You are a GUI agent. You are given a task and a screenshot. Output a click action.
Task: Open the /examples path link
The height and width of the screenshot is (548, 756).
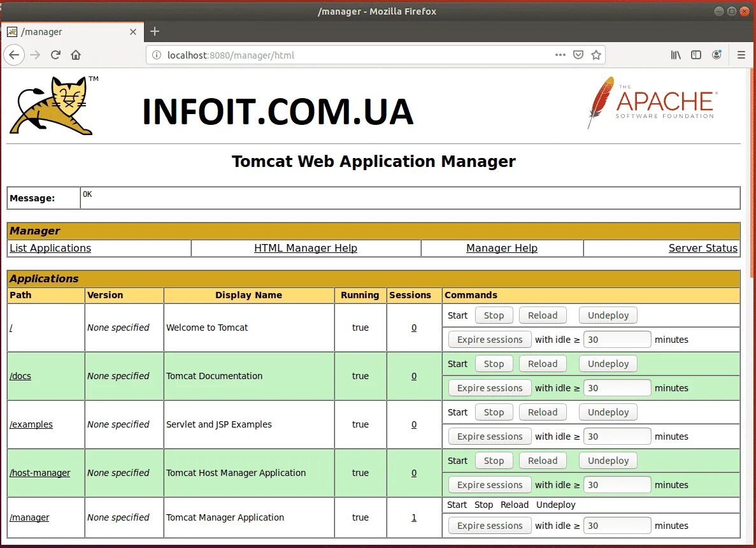(31, 424)
